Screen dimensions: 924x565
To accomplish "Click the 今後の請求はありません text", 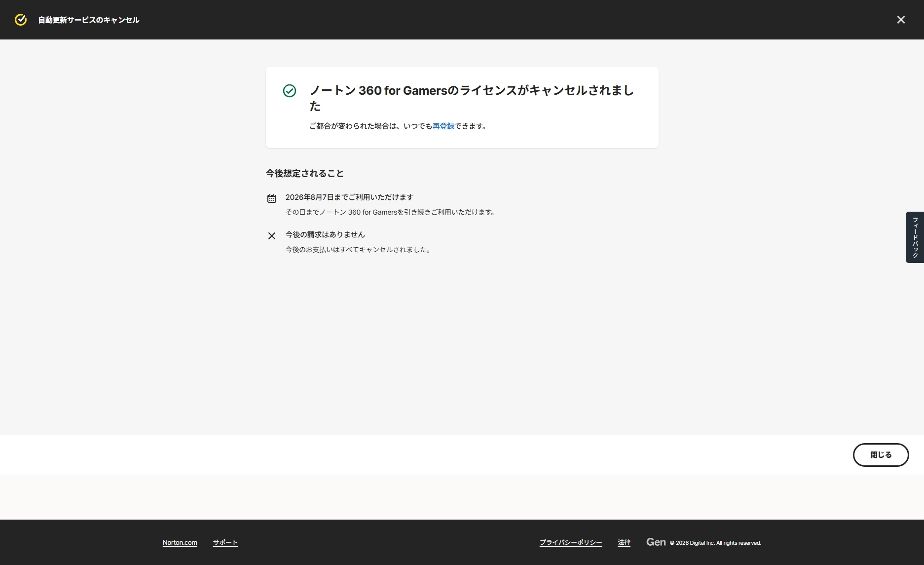I will 325,235.
